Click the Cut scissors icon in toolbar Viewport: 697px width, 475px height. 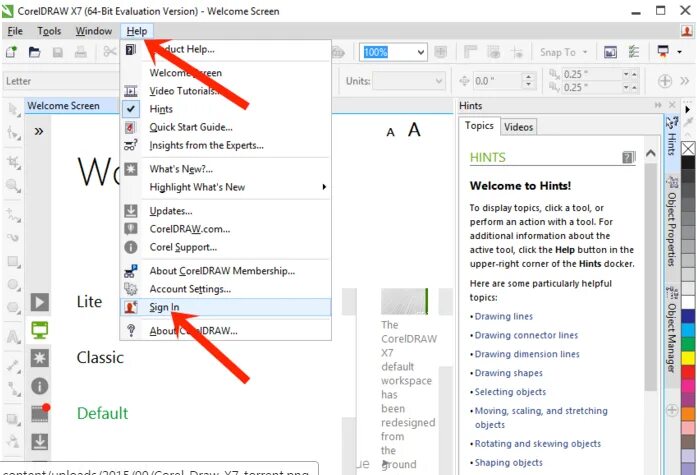[109, 52]
